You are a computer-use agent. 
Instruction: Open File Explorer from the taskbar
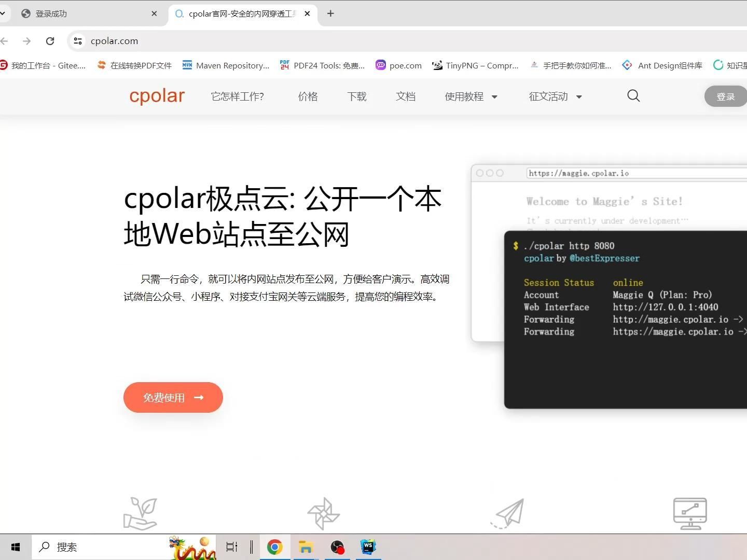pos(306,547)
